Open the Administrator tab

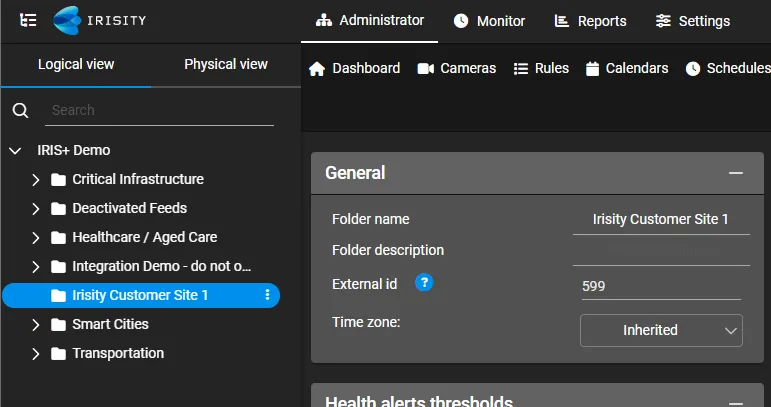point(369,21)
